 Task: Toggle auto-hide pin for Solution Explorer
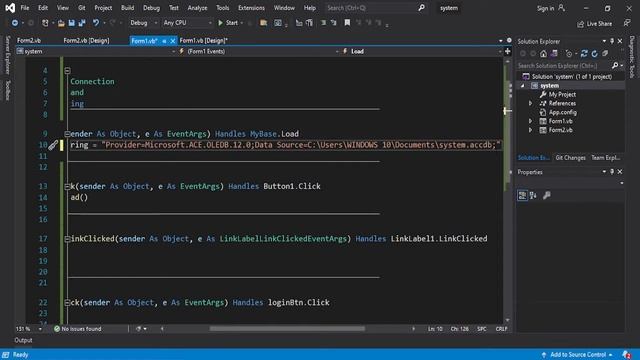click(x=612, y=41)
